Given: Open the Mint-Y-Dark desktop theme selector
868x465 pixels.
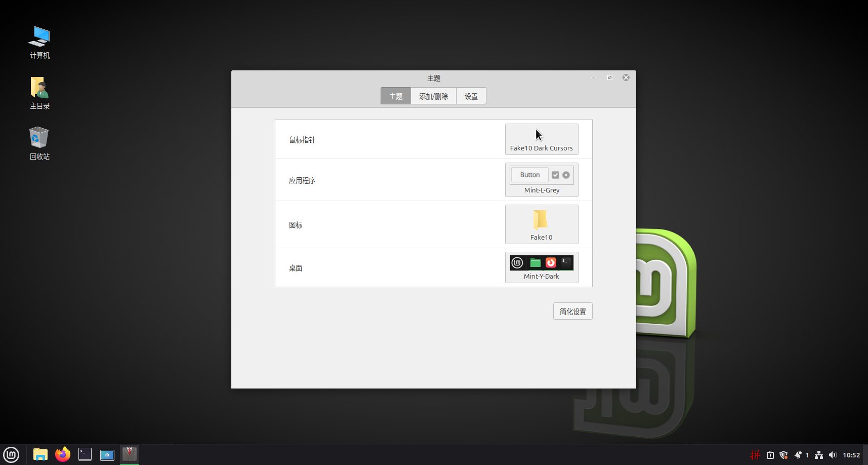Looking at the screenshot, I should [x=541, y=267].
